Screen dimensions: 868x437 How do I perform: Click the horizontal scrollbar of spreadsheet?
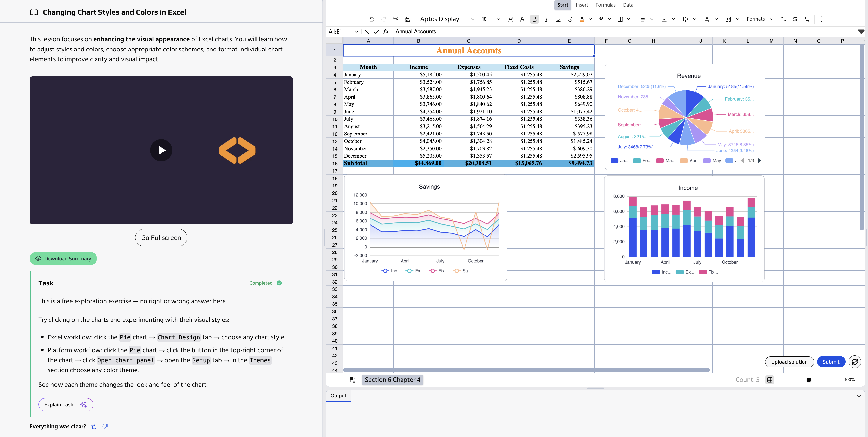point(526,370)
